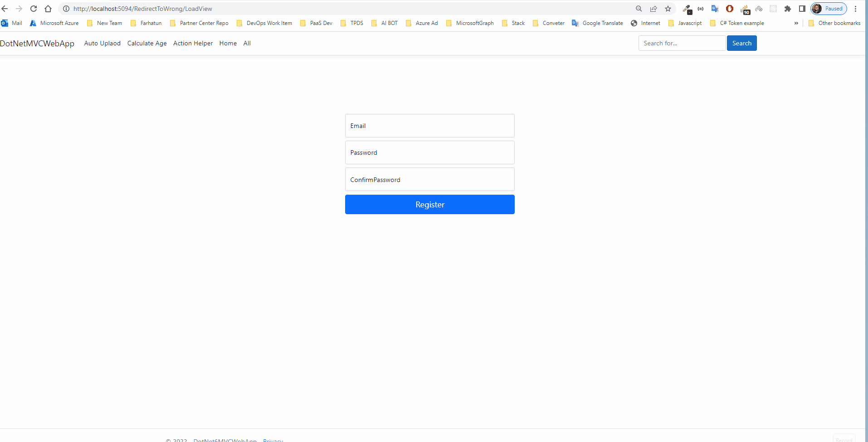868x442 pixels.
Task: Click the Paused profile avatar
Action: (829, 9)
